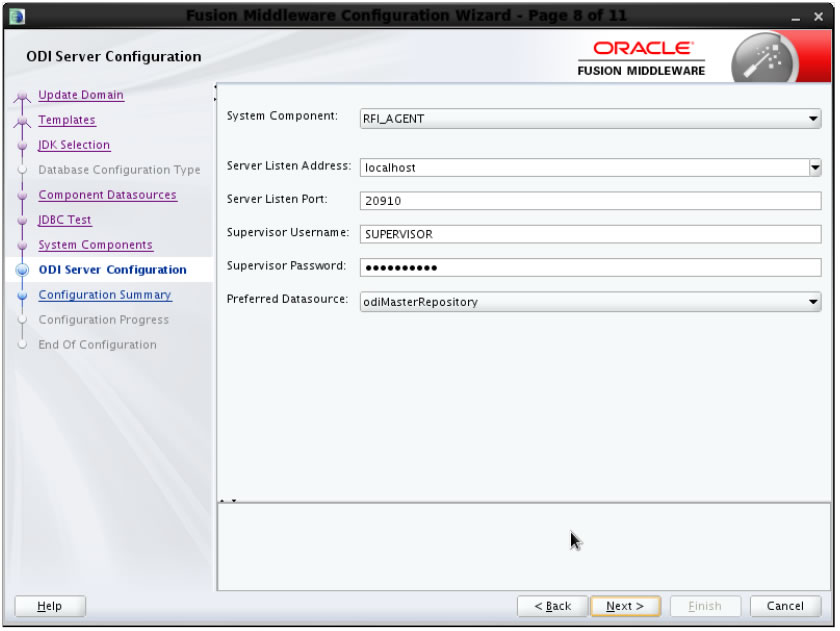The height and width of the screenshot is (631, 840).
Task: Jump to the JDBC Test step
Action: (64, 220)
